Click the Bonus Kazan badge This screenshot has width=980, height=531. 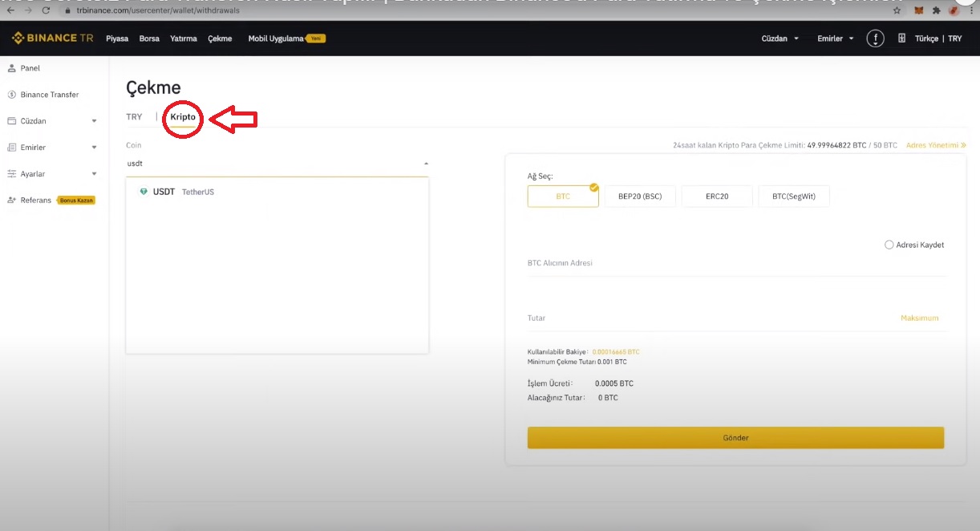coord(76,201)
